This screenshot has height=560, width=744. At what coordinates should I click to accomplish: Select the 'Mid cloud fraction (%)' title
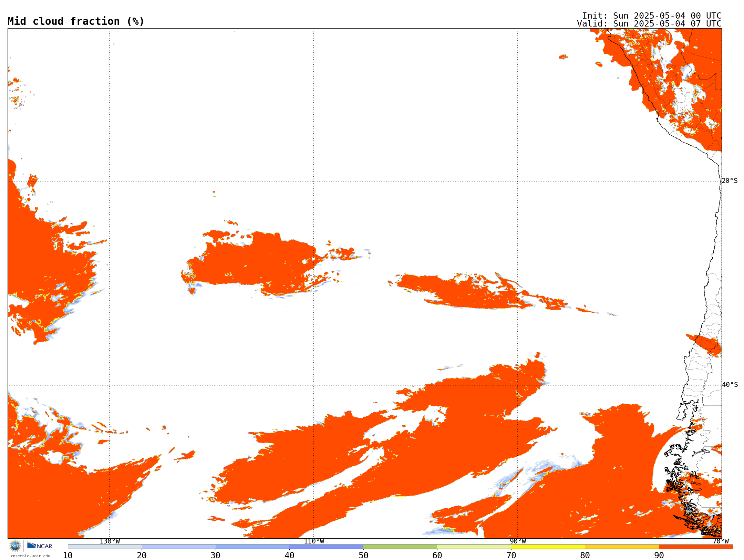[76, 21]
